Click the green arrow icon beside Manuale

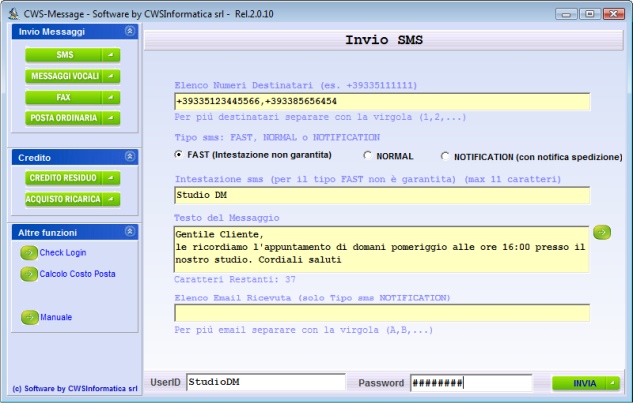[29, 317]
